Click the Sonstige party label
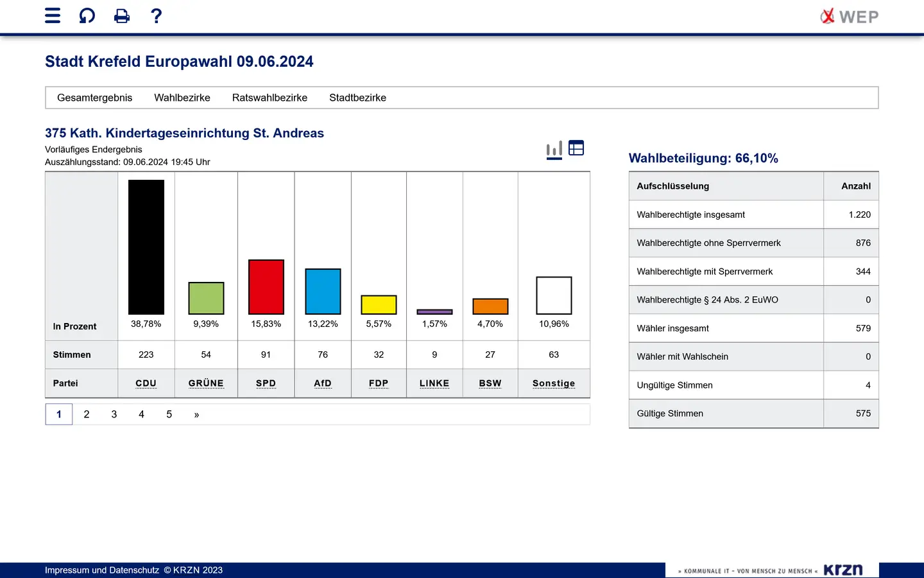The image size is (924, 578). click(554, 383)
